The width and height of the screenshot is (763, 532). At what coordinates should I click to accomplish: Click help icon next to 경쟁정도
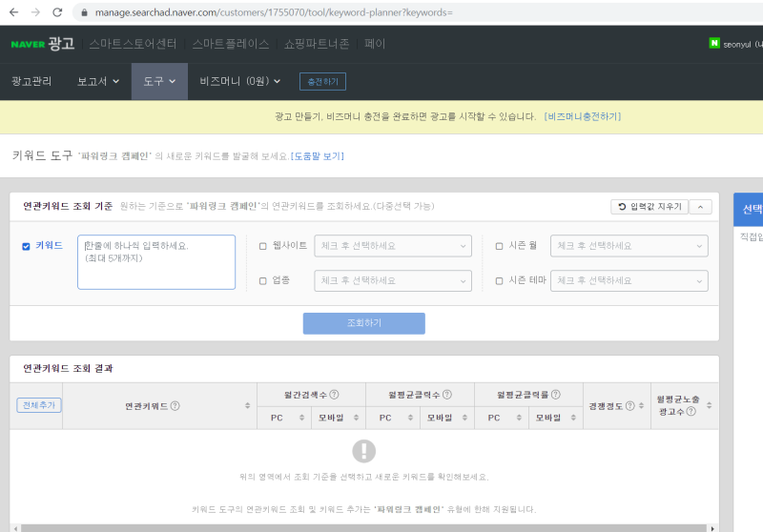click(629, 405)
